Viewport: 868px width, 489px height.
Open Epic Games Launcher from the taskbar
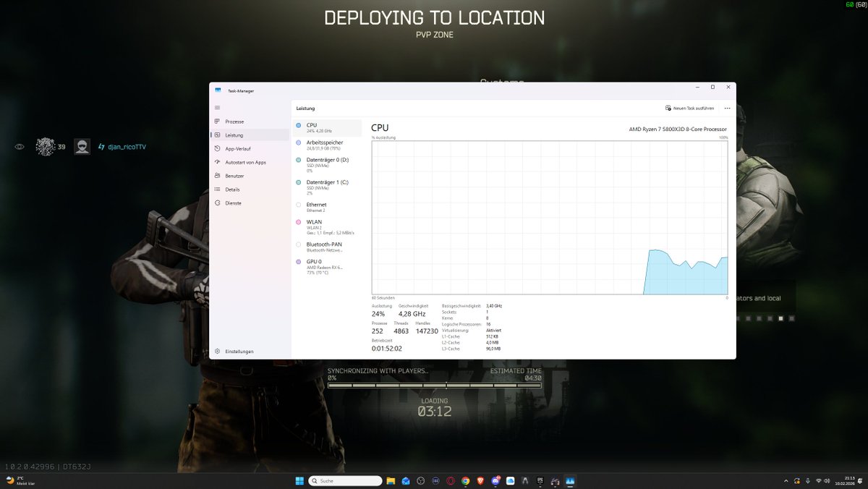coord(540,480)
